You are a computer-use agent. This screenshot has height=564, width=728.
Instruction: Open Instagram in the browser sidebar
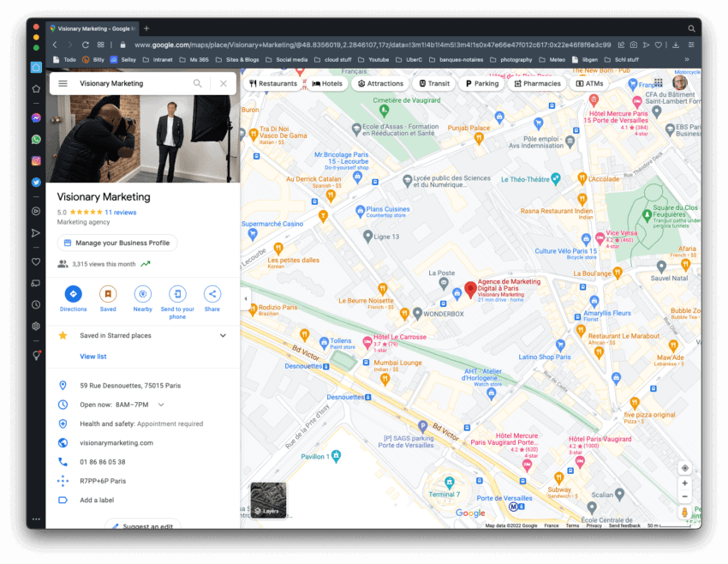pos(36,161)
